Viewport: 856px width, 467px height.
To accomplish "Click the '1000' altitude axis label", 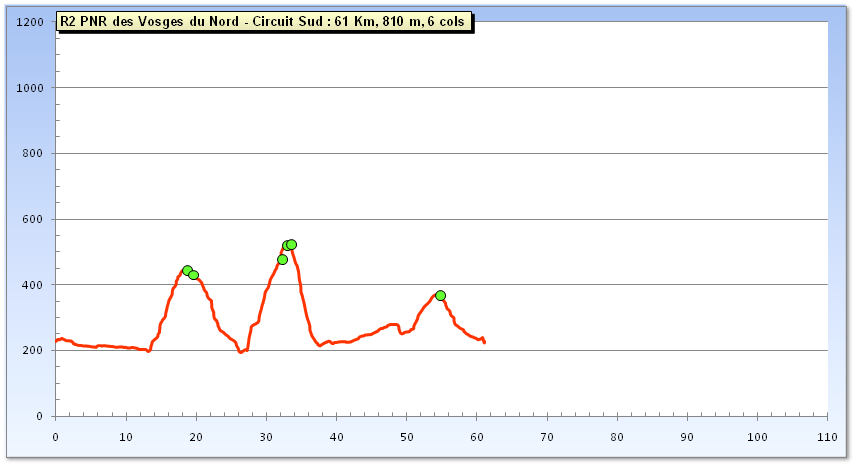I will click(30, 88).
